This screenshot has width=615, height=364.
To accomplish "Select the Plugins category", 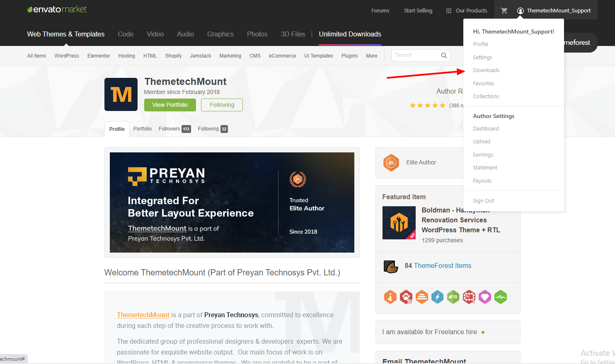I will tap(349, 56).
